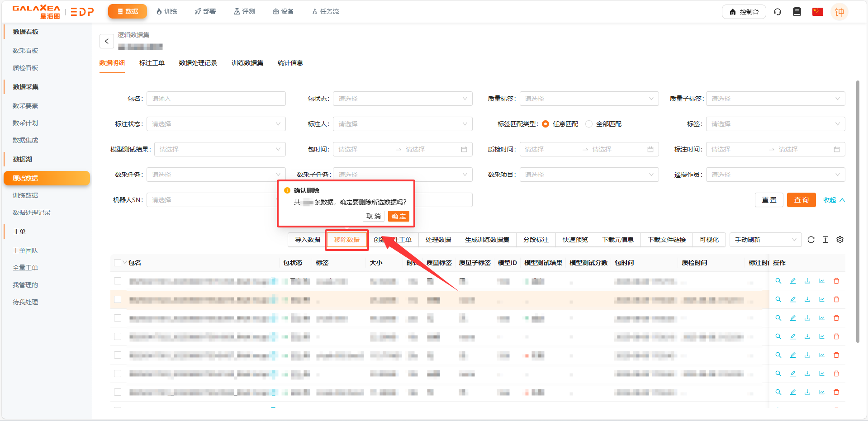The height and width of the screenshot is (421, 868).
Task: Expand the 手动刷新 dropdown
Action: pyautogui.click(x=765, y=240)
